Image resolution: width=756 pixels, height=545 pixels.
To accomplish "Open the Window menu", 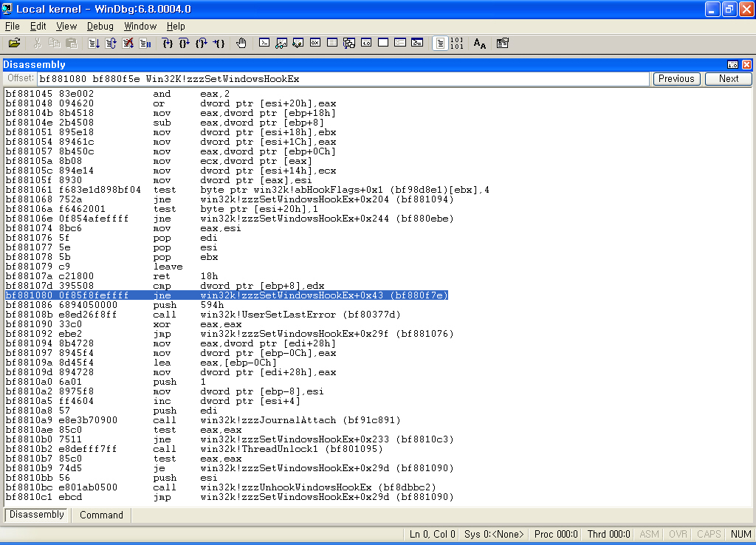I will [x=140, y=26].
